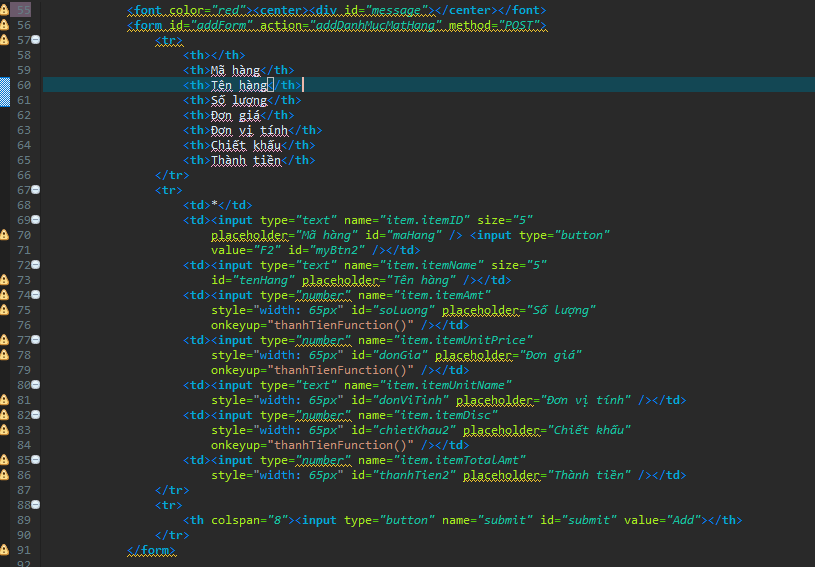Click 'Đơn giá' header text on line 62
The height and width of the screenshot is (567, 815).
[235, 115]
